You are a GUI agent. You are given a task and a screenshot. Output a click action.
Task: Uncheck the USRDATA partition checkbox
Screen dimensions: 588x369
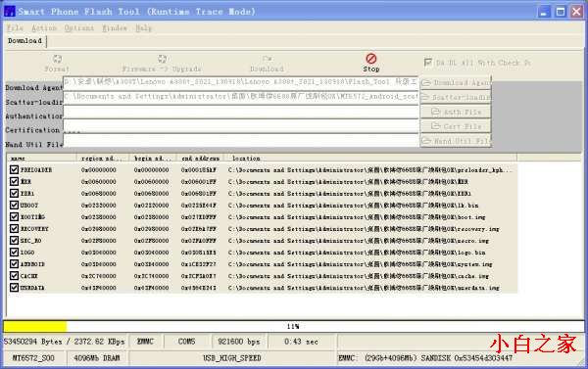(x=15, y=288)
